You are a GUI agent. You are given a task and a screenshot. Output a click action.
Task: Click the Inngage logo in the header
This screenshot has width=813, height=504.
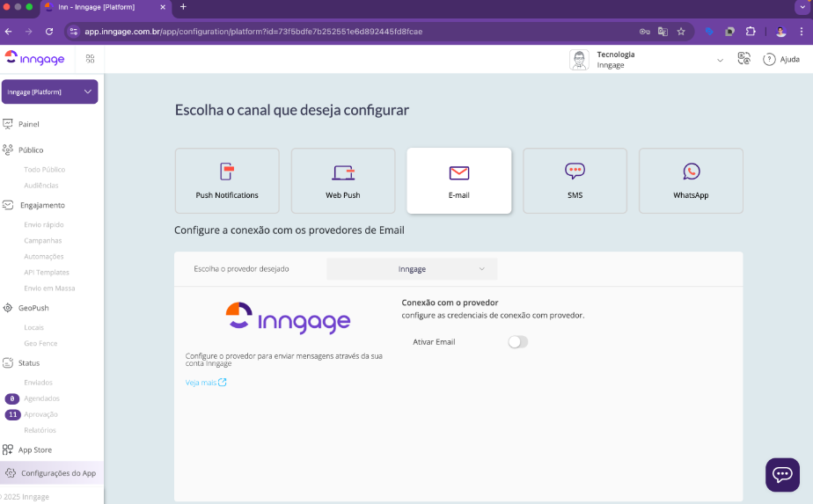point(34,58)
